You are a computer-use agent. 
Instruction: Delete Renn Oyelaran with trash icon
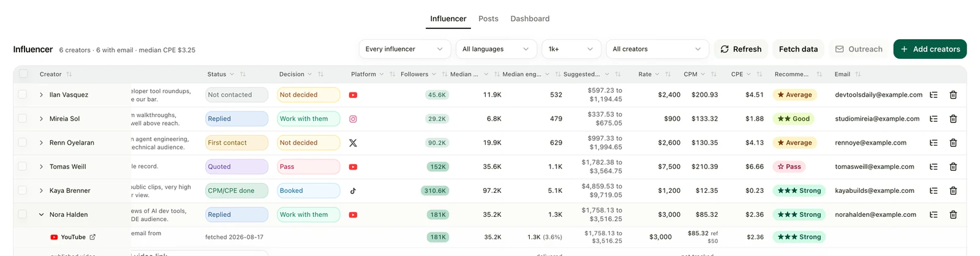[x=953, y=143]
